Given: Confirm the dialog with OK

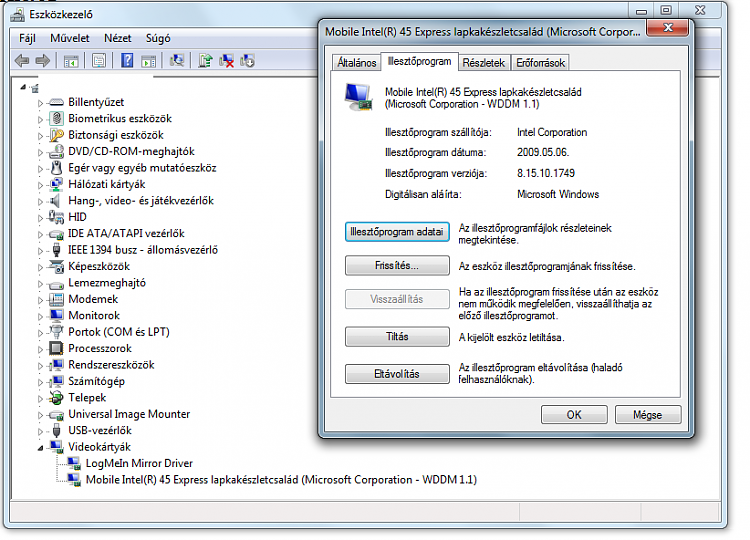Looking at the screenshot, I should point(574,415).
